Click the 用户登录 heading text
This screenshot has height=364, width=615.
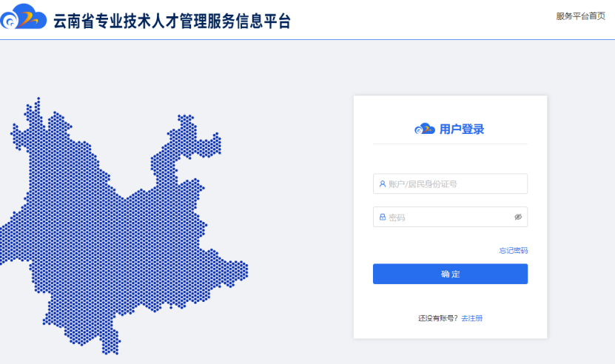coord(462,129)
